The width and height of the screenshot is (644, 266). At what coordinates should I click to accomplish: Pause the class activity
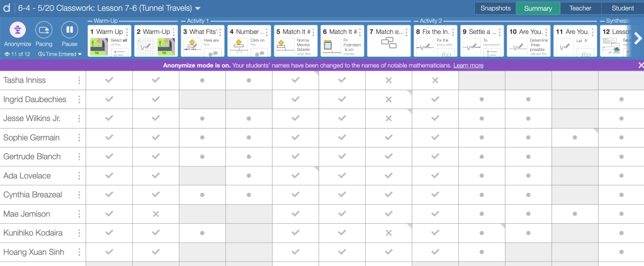[69, 31]
